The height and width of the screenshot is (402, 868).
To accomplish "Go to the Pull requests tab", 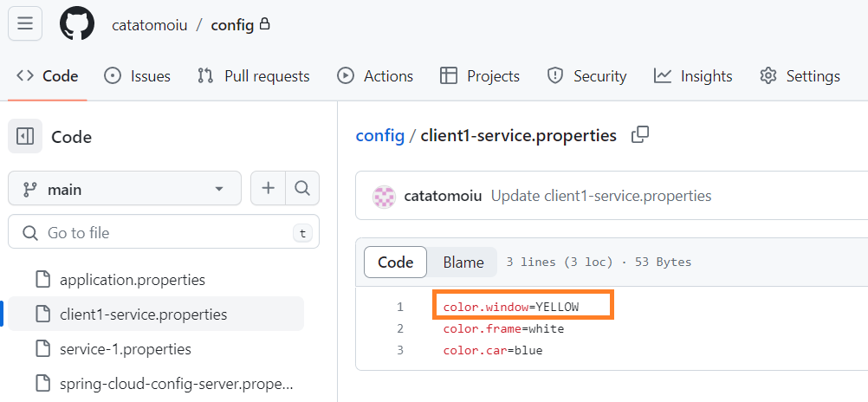I will click(x=253, y=76).
